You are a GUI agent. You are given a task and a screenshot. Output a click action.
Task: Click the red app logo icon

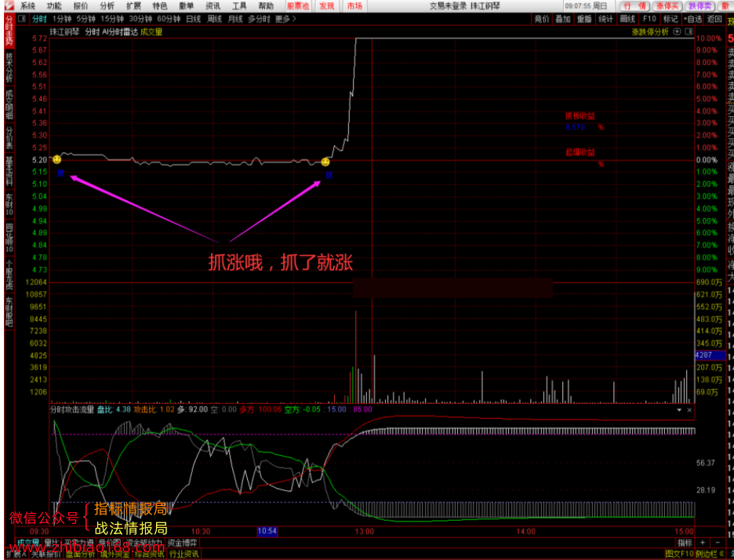coord(9,5)
